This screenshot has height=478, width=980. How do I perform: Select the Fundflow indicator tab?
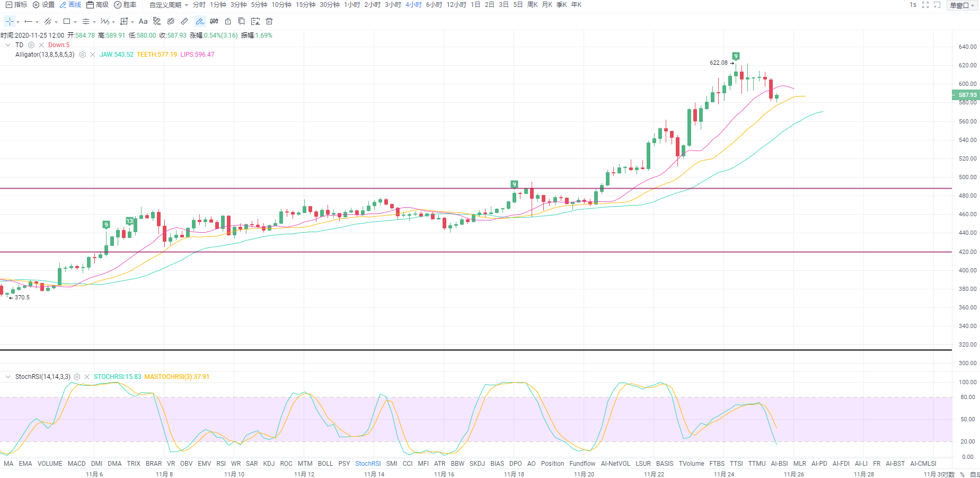tap(582, 464)
